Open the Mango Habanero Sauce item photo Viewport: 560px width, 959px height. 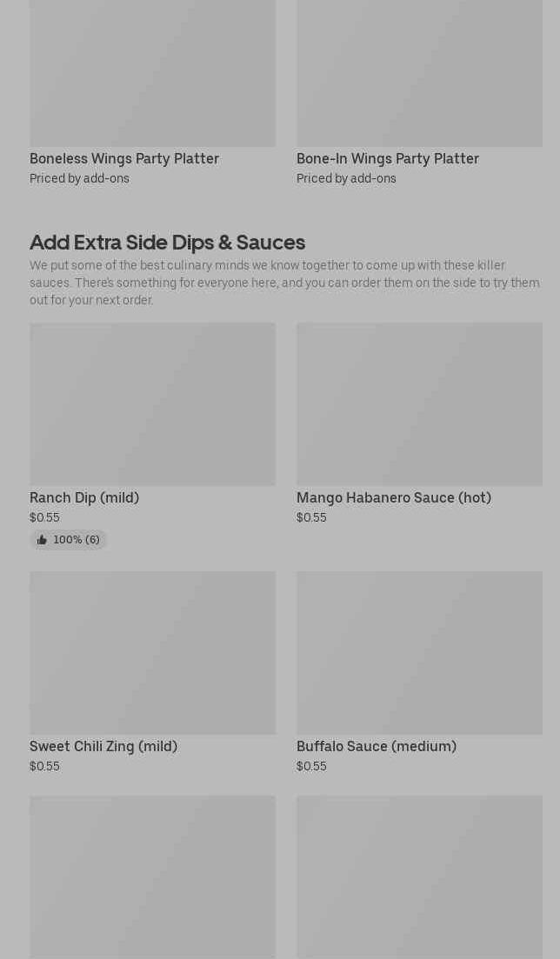click(x=419, y=404)
